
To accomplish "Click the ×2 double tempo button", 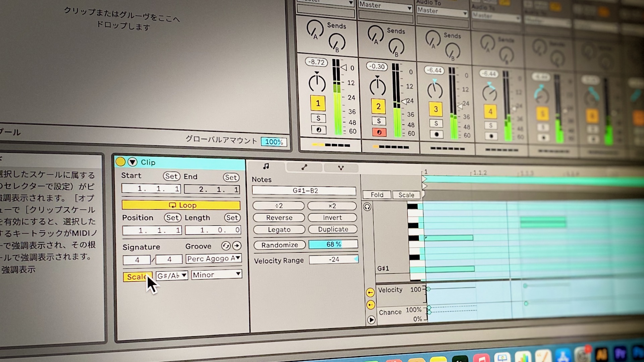I will [x=332, y=206].
